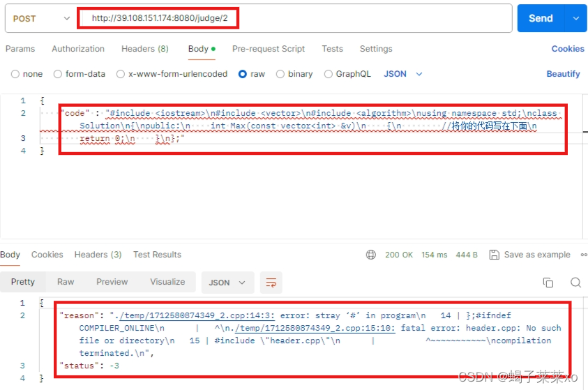Click the "status": -3 line
Screen dimensions: 588x390
(x=89, y=366)
